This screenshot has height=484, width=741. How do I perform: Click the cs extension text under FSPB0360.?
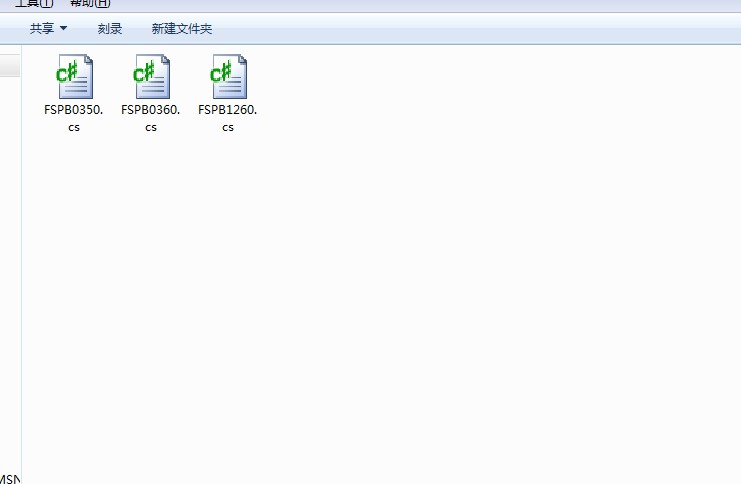pos(151,128)
